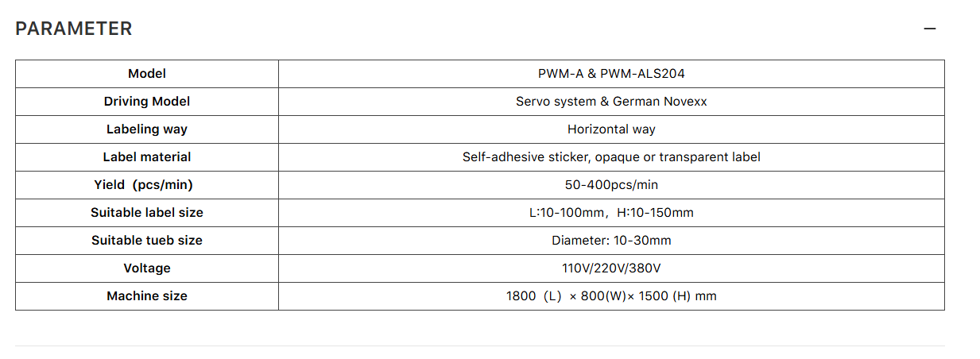980x359 pixels.
Task: Click the PARAMETER section heading
Action: [74, 29]
